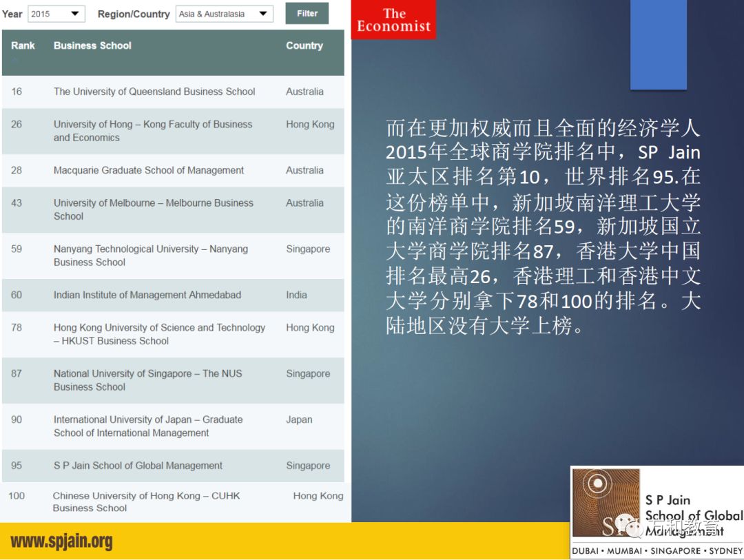Click rank number 90
This screenshot has width=744, height=560.
click(x=17, y=419)
